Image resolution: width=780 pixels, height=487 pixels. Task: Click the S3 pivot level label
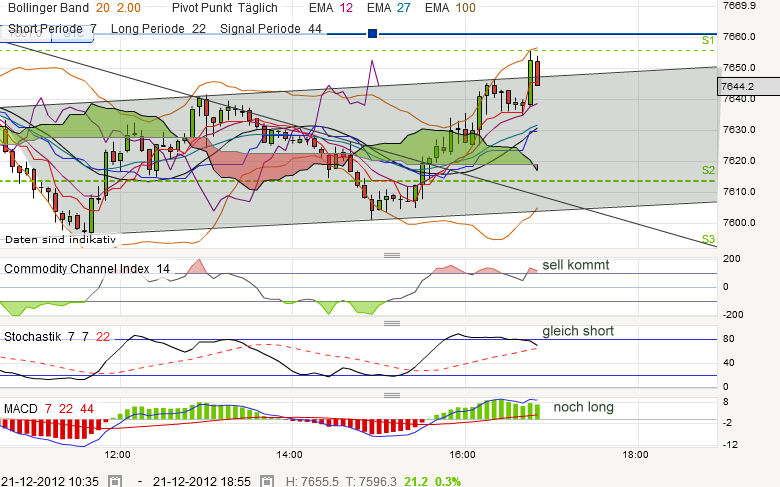(708, 239)
